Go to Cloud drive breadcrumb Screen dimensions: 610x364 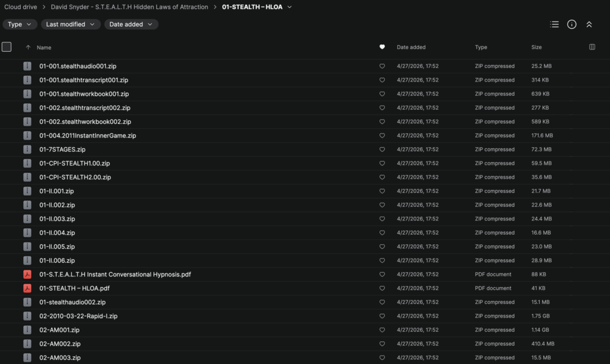21,7
